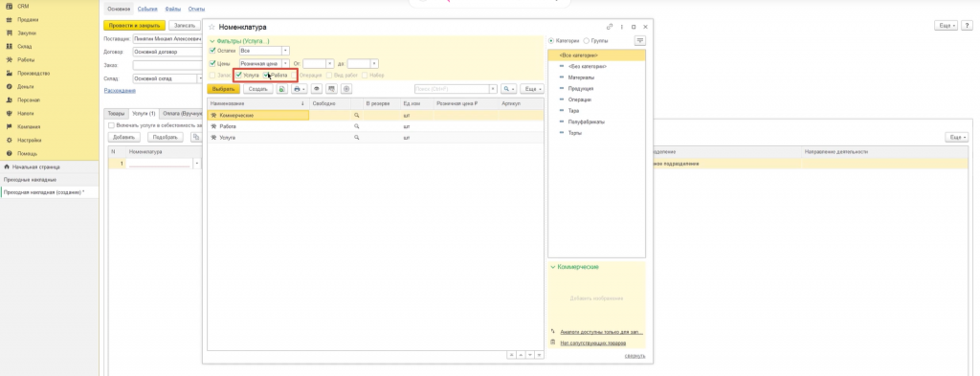Uncheck the Работа type checkbox
This screenshot has width=980, height=376.
pos(266,75)
